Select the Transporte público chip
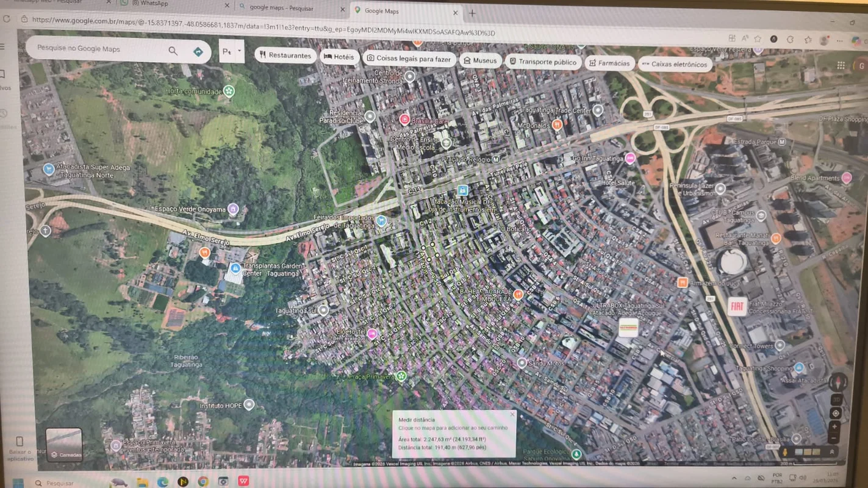The height and width of the screenshot is (488, 868). point(543,62)
